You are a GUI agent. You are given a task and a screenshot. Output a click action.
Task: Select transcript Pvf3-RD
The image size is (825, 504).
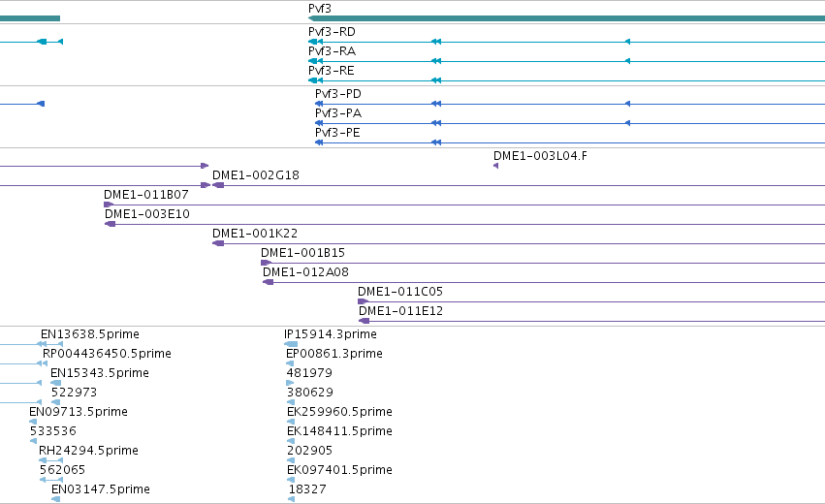(332, 32)
